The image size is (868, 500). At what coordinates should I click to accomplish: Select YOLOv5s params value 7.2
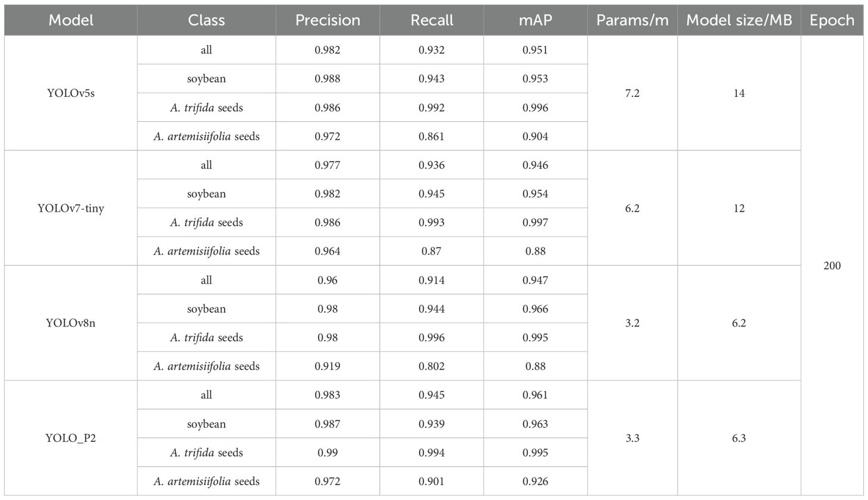coord(632,93)
